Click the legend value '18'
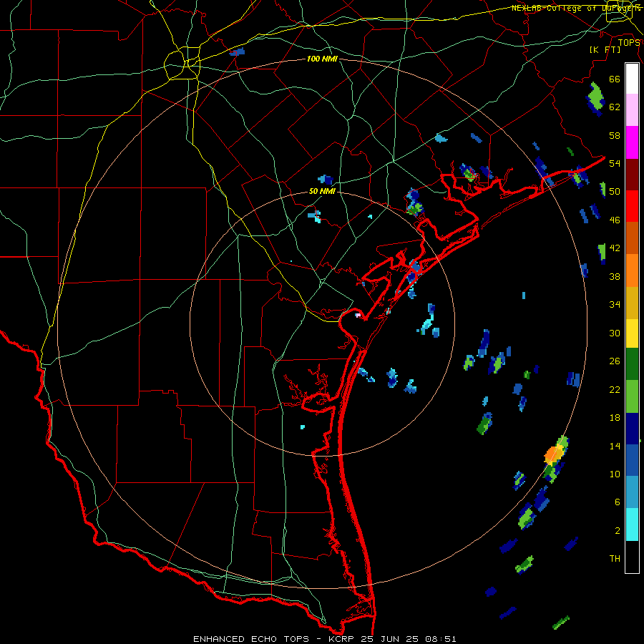Image resolution: width=644 pixels, height=644 pixels. point(615,418)
